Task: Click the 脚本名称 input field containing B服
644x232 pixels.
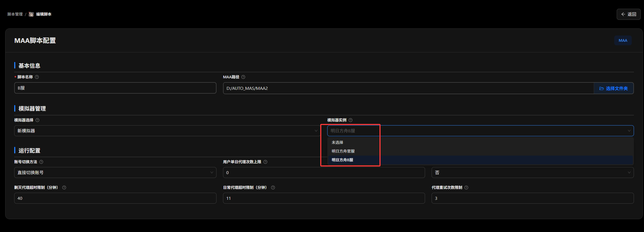Action: [115, 88]
